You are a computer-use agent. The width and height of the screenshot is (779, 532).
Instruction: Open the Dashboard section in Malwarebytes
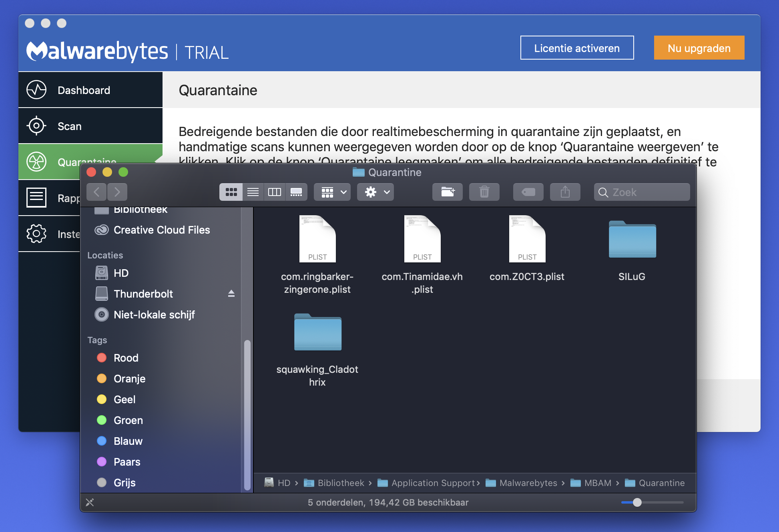(83, 90)
